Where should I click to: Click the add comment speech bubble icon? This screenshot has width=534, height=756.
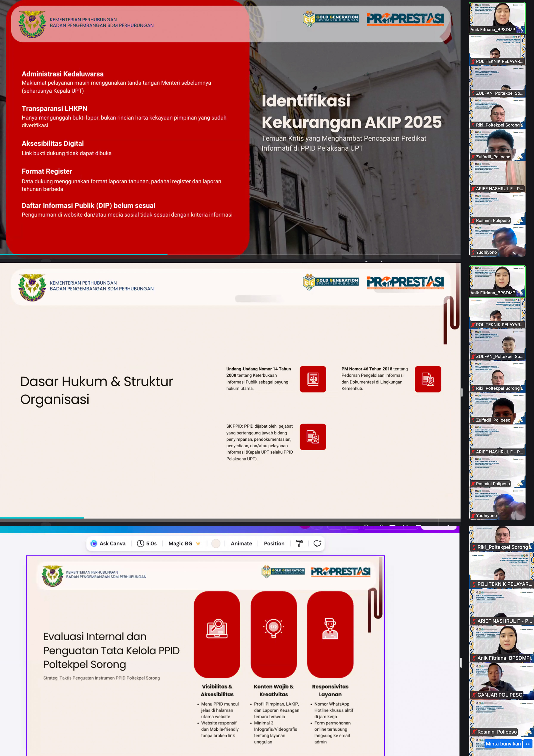pos(317,543)
